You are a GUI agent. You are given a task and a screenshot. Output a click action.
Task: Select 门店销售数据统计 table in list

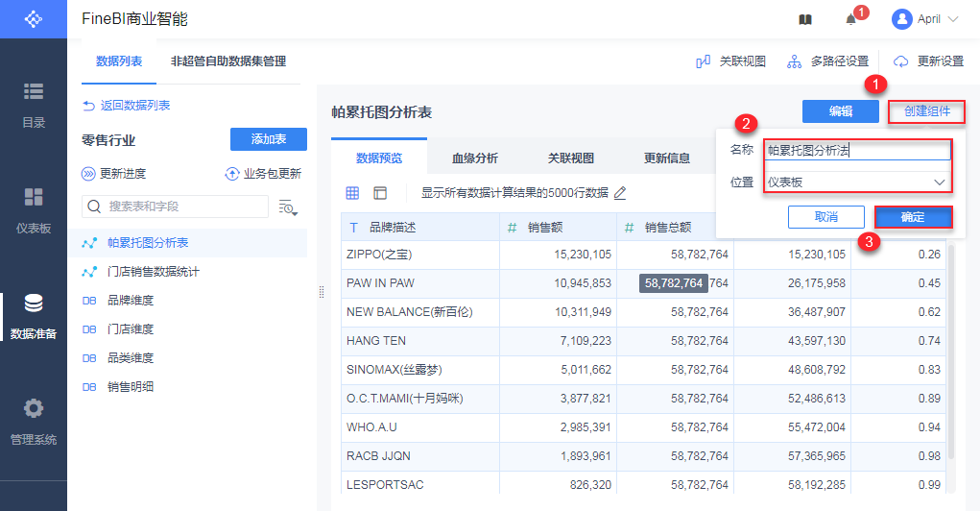pos(154,272)
